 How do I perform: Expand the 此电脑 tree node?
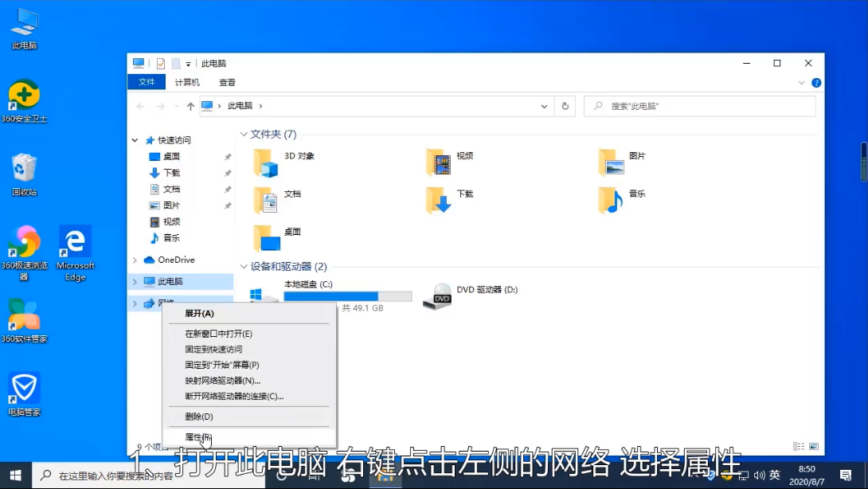pos(135,281)
